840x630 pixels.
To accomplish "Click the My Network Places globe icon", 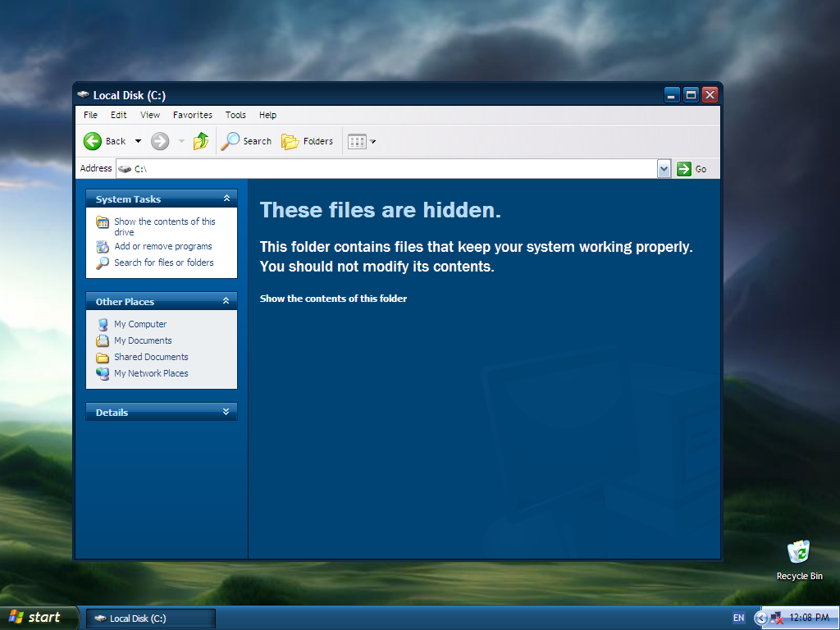I will click(x=103, y=373).
